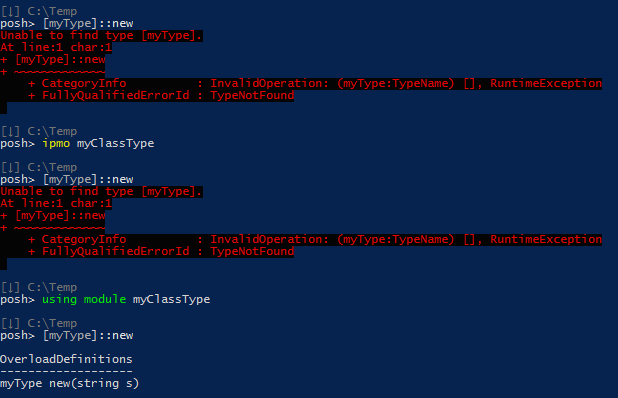
Task: Click the 'ipmo' command keyword
Action: pyautogui.click(x=56, y=143)
